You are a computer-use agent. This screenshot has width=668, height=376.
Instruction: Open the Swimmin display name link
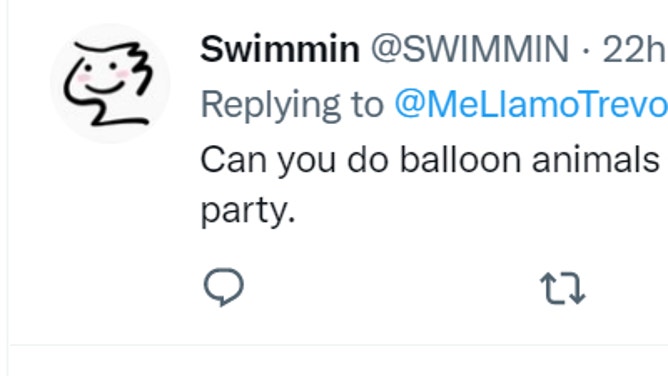[280, 49]
